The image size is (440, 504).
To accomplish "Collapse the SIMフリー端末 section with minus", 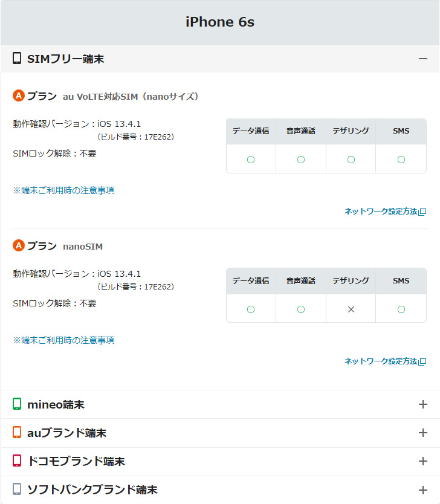I will tap(422, 59).
